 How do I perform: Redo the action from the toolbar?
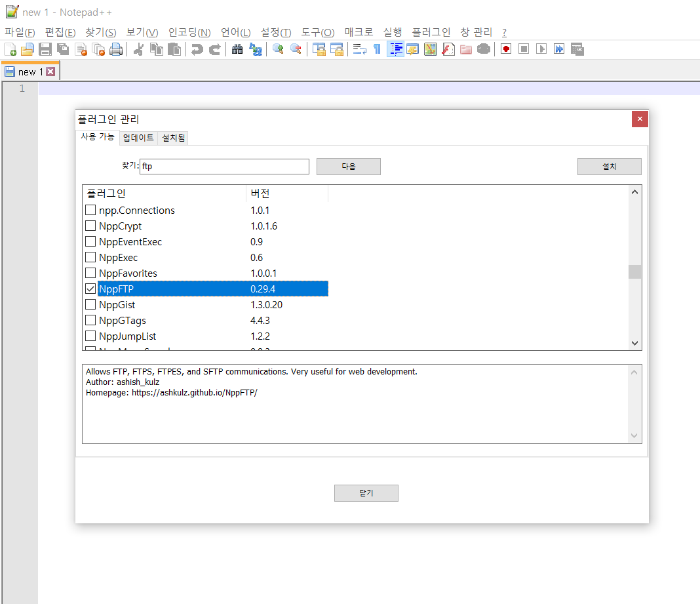tap(215, 49)
